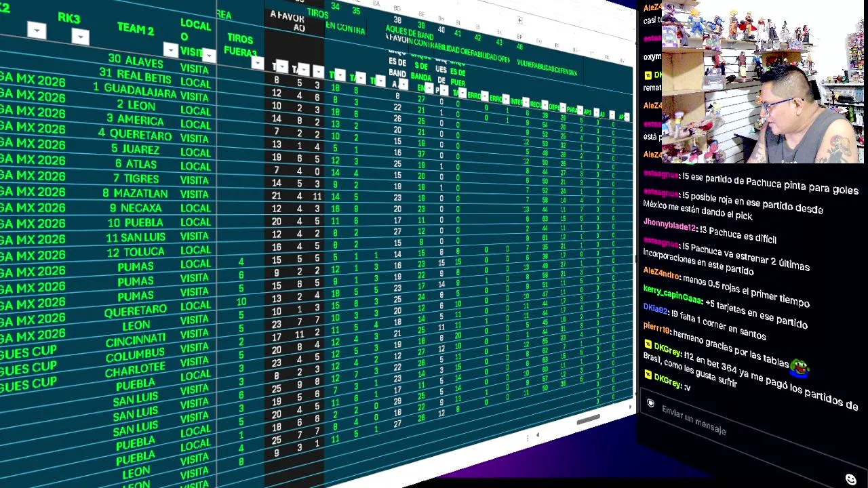Screen dimensions: 868x488
Task: Click the badge beside DKGrey's ':v' message
Action: [x=648, y=375]
